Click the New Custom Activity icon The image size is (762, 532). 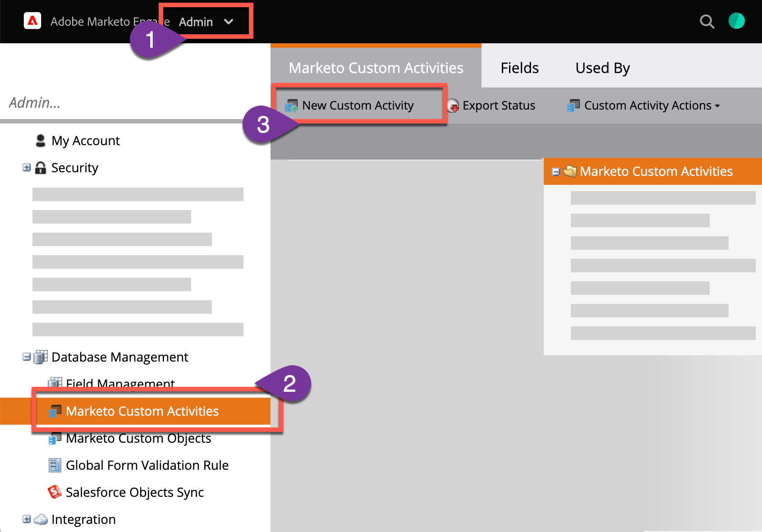tap(291, 105)
